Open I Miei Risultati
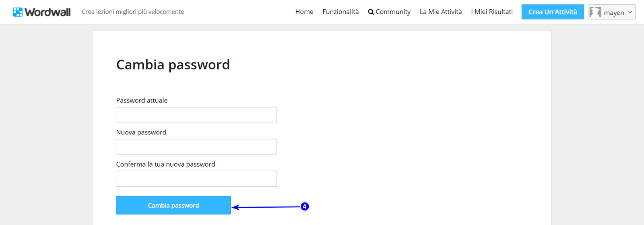Viewport: 644px width, 225px height. (492, 12)
